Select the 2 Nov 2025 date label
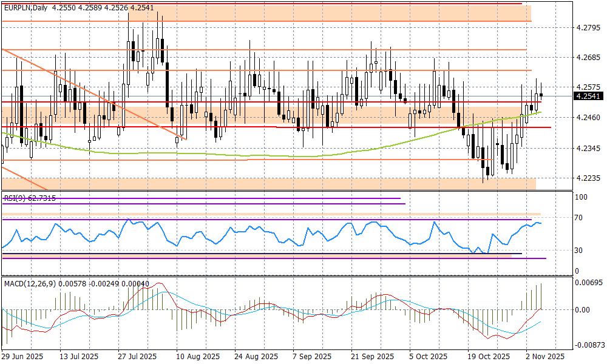The height and width of the screenshot is (364, 607). (x=544, y=356)
